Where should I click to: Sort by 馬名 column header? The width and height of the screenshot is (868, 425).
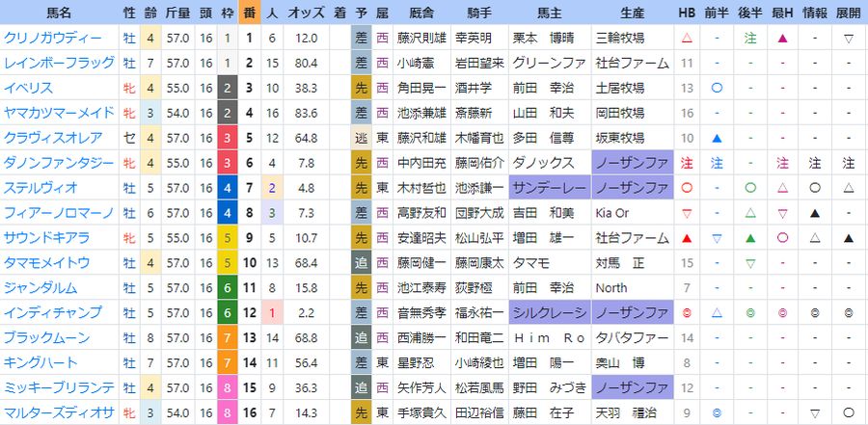(x=59, y=13)
